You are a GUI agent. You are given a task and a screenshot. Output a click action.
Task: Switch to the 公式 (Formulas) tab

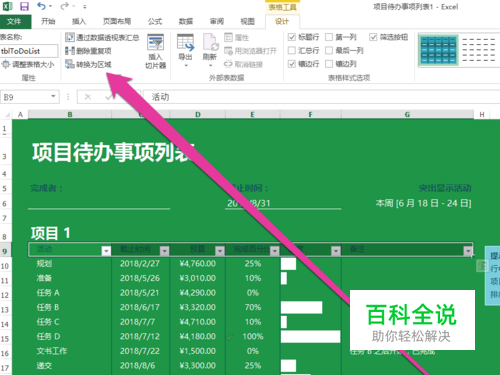[155, 22]
